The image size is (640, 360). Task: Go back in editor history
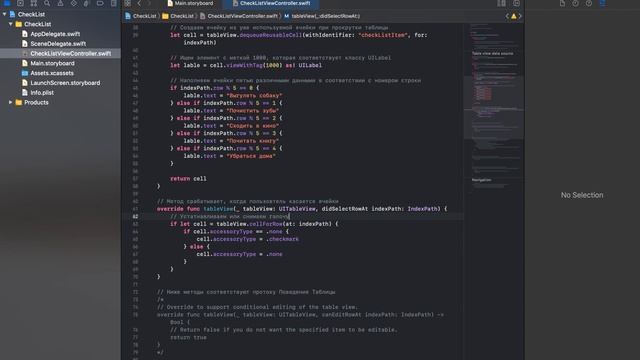pyautogui.click(x=139, y=3)
